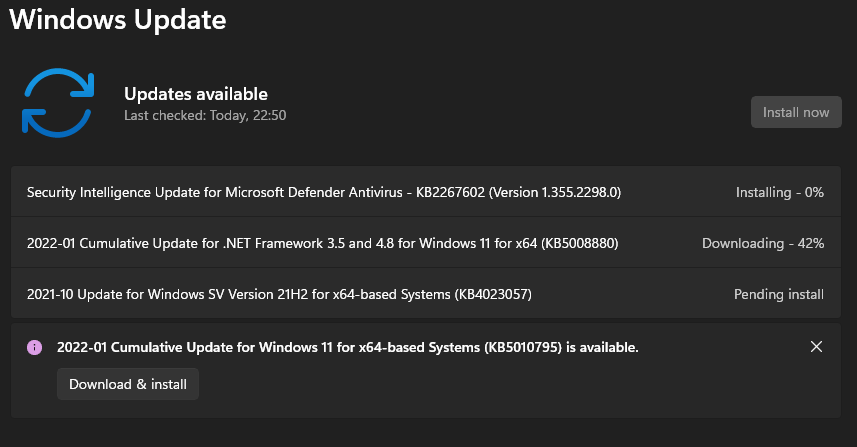Select the .NET Framework cumulative update title
Screen dimensions: 857x447
click(x=250, y=243)
